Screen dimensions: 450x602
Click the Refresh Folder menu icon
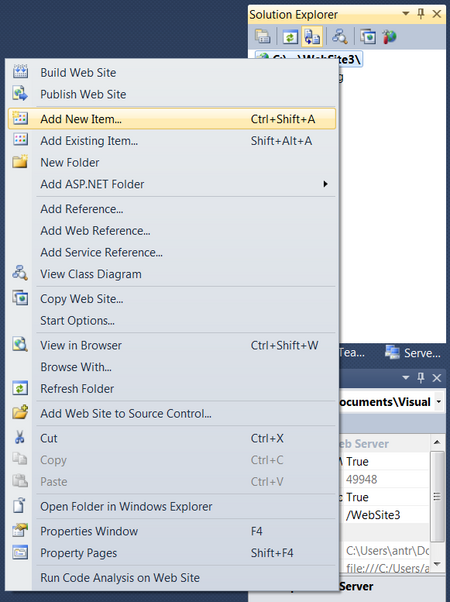20,388
